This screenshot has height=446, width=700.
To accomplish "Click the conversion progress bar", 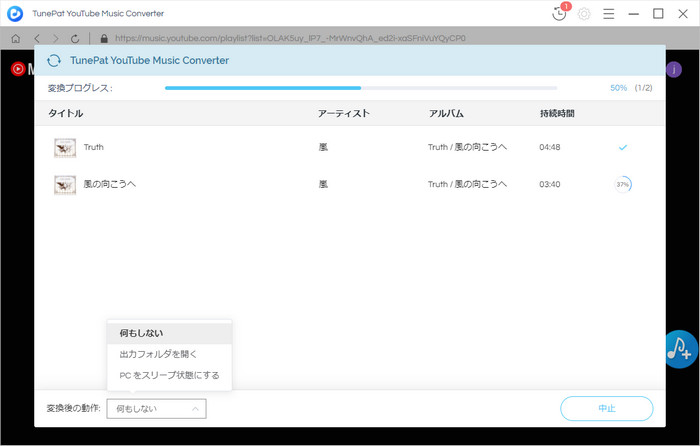I will (361, 88).
